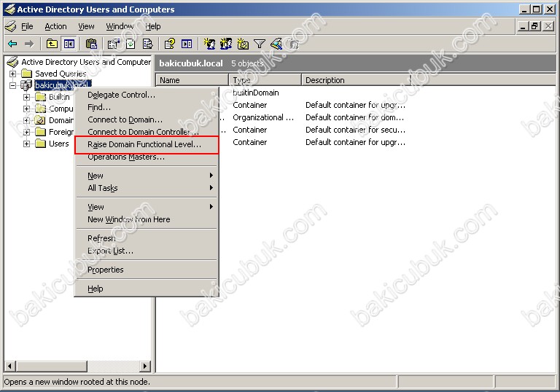Choose Connect to Domain Controller
The image size is (560, 392).
coord(147,132)
